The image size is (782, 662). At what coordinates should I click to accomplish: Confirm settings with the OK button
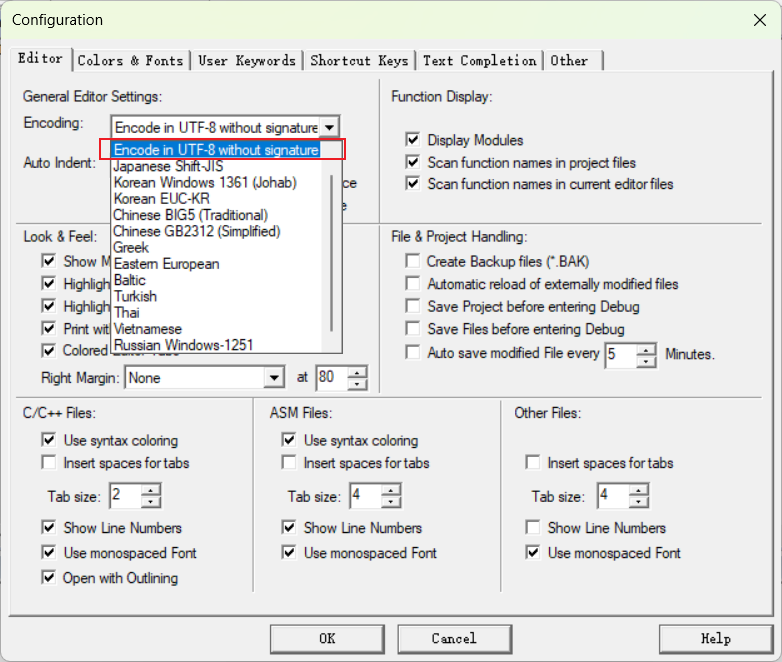(x=327, y=639)
